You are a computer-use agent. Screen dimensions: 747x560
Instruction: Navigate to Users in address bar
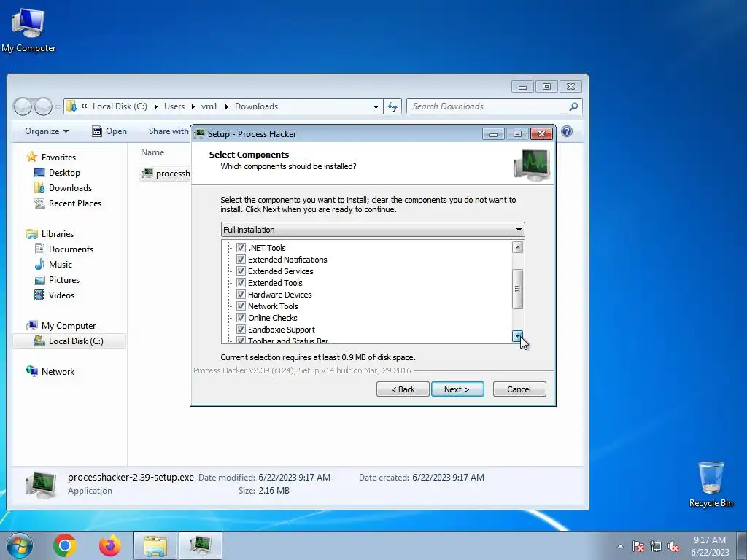point(174,106)
